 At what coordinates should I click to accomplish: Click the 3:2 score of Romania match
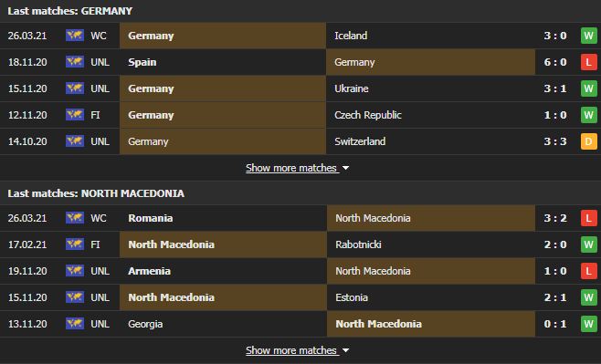click(x=555, y=218)
